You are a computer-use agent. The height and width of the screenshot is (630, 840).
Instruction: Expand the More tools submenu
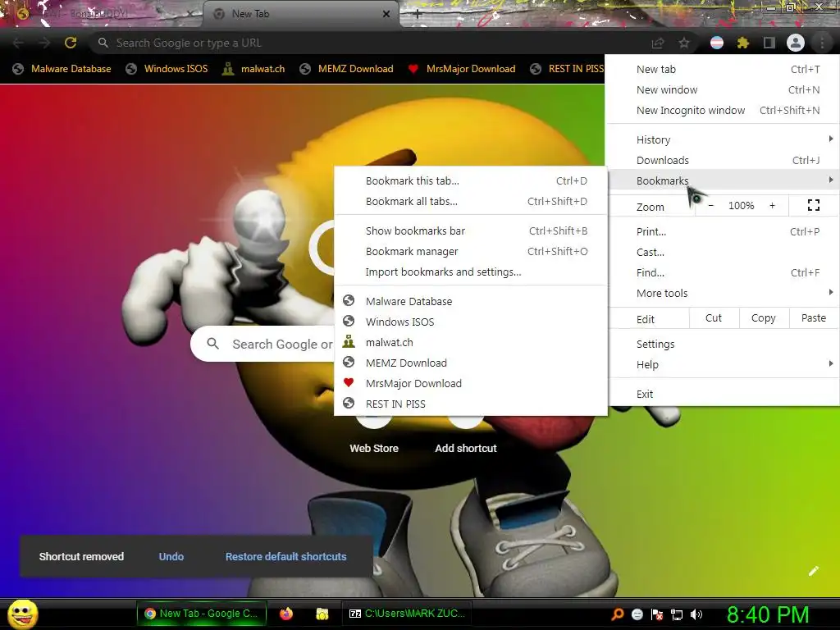coord(724,293)
